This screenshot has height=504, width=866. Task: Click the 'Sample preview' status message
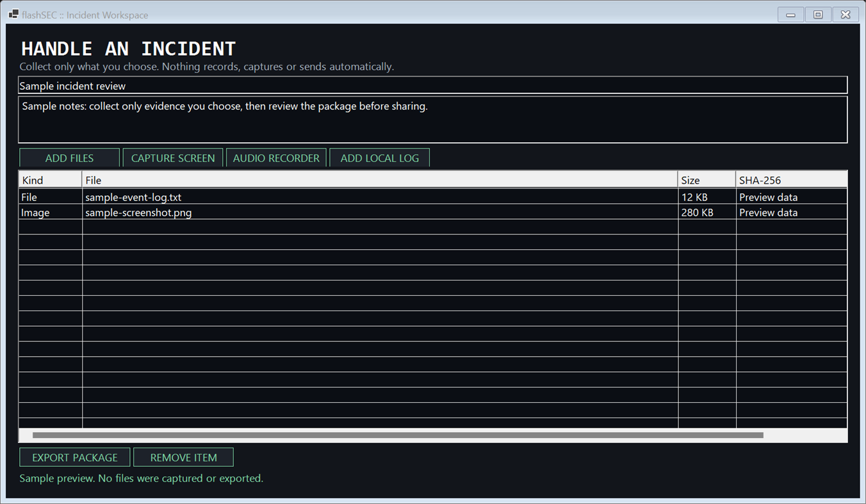point(141,478)
